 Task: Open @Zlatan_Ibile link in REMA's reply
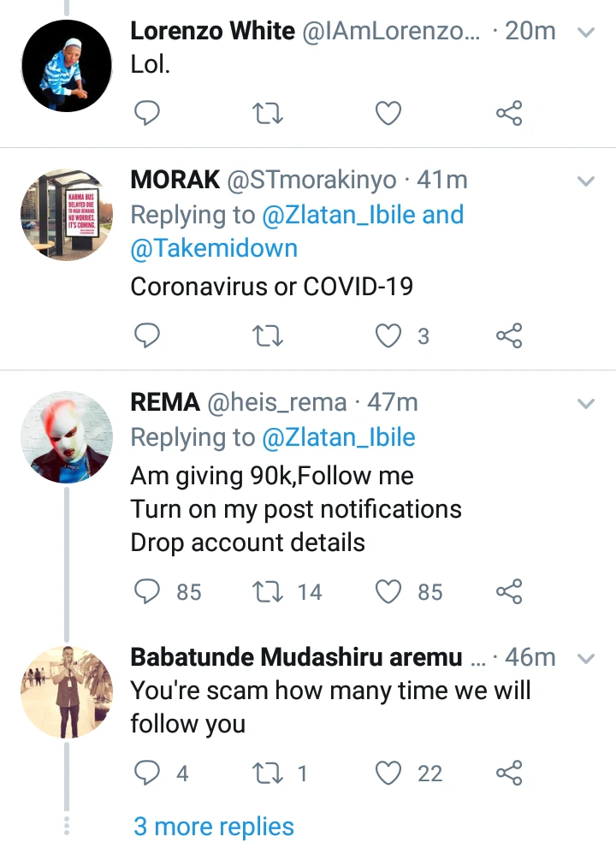point(338,437)
